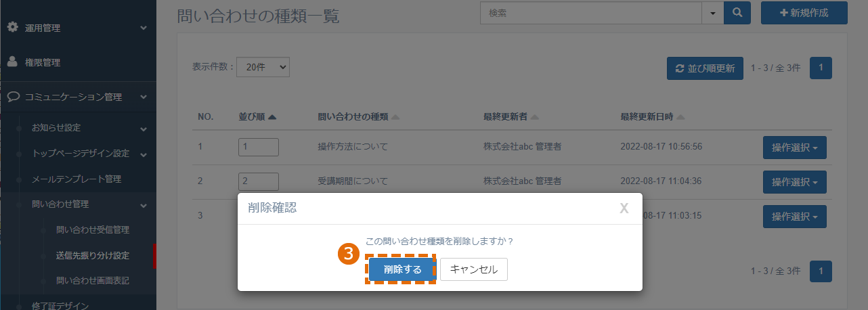
Task: Sort by 最終更新者 column arrow
Action: pyautogui.click(x=535, y=117)
